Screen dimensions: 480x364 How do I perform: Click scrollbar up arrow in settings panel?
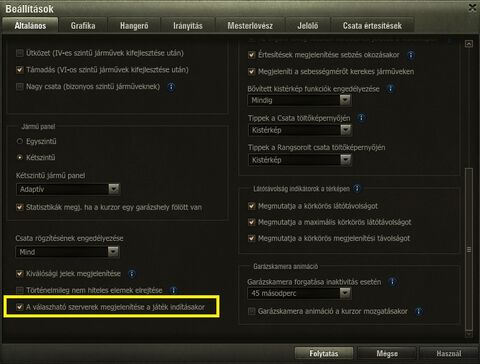[x=469, y=44]
